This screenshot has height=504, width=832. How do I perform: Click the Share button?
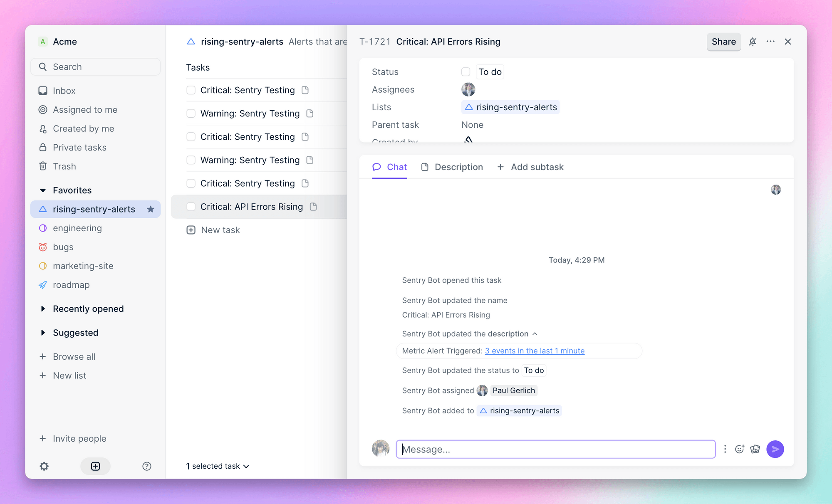pos(723,42)
